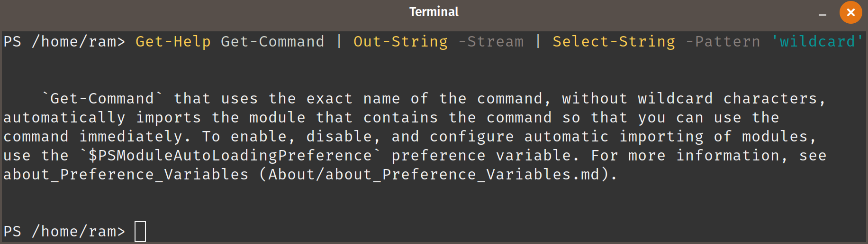
Task: Place cursor at the empty prompt block
Action: 140,232
